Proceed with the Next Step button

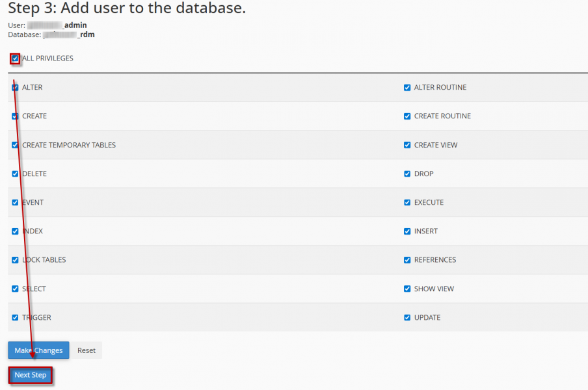pyautogui.click(x=31, y=375)
